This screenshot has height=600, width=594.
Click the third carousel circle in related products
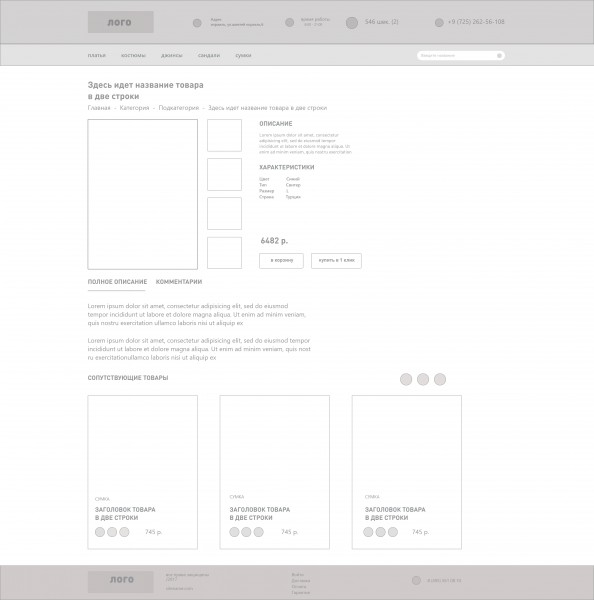(440, 379)
